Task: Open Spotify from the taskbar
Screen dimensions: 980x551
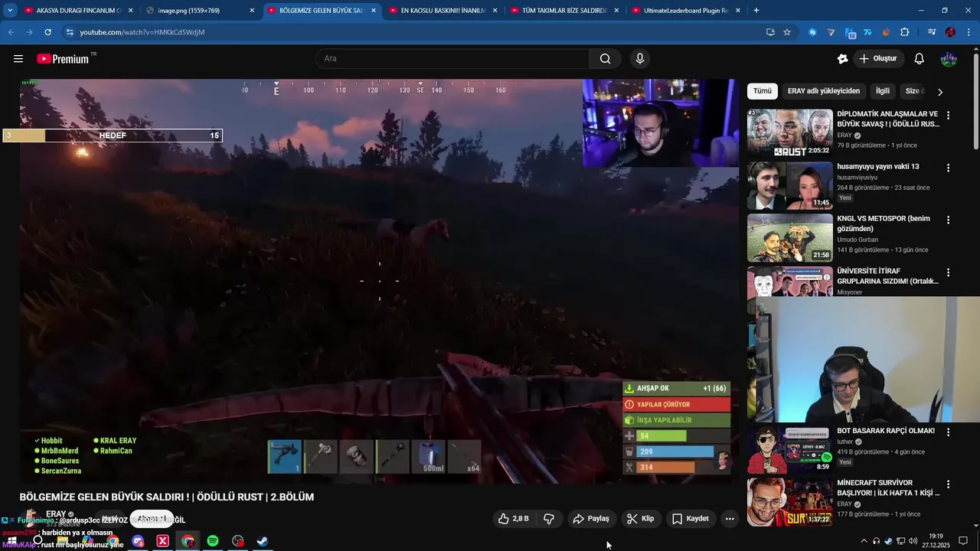Action: (x=213, y=541)
